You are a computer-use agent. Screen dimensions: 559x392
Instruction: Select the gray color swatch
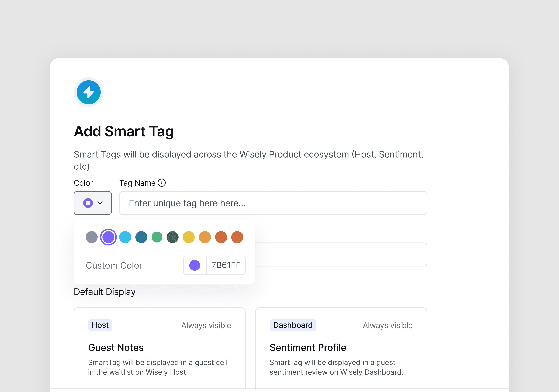click(x=91, y=237)
